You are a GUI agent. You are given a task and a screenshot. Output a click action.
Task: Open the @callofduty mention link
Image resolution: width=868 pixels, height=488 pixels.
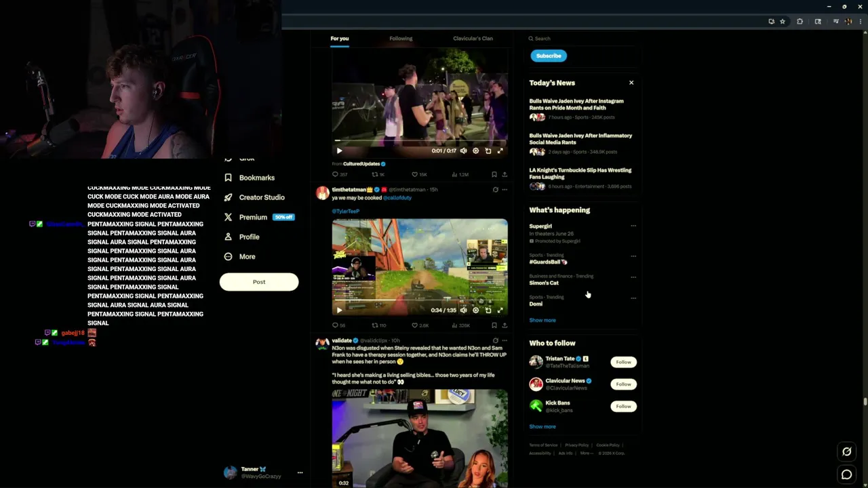click(397, 197)
